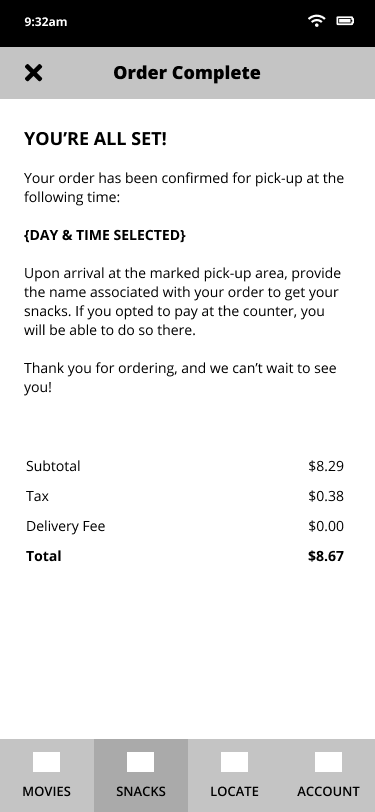The height and width of the screenshot is (812, 375).
Task: Open the SNACKS tab label
Action: coord(140,791)
